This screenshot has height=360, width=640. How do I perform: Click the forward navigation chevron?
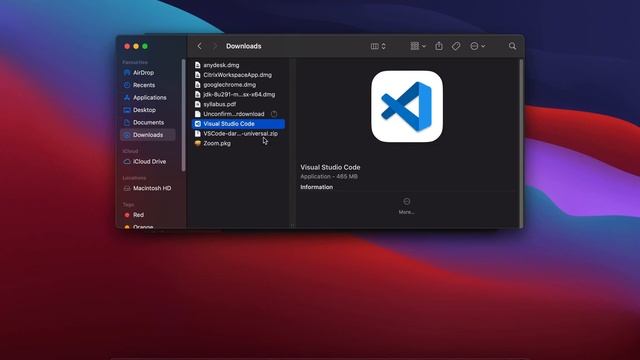click(x=214, y=46)
